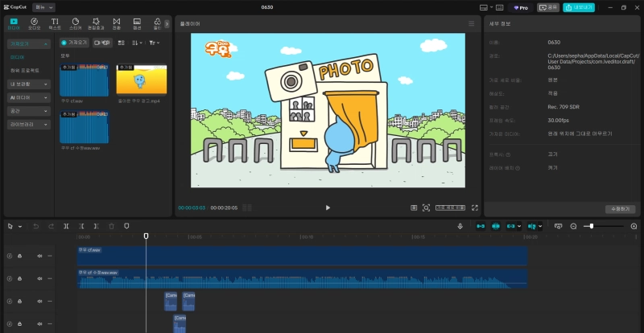The image size is (644, 333).
Task: Click the timeline zoom slider handle
Action: pyautogui.click(x=592, y=227)
